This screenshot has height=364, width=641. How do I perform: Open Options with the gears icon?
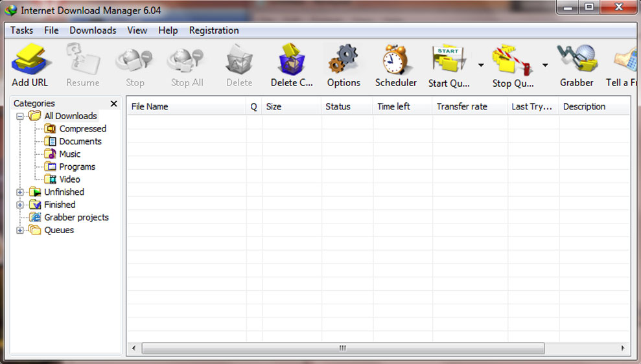tap(344, 60)
